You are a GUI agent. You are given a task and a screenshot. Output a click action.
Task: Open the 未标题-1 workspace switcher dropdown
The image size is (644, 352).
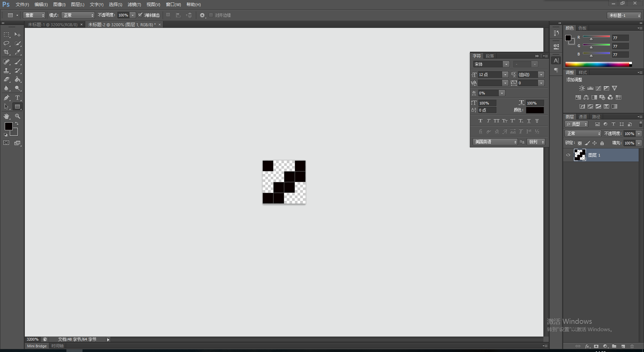[624, 15]
